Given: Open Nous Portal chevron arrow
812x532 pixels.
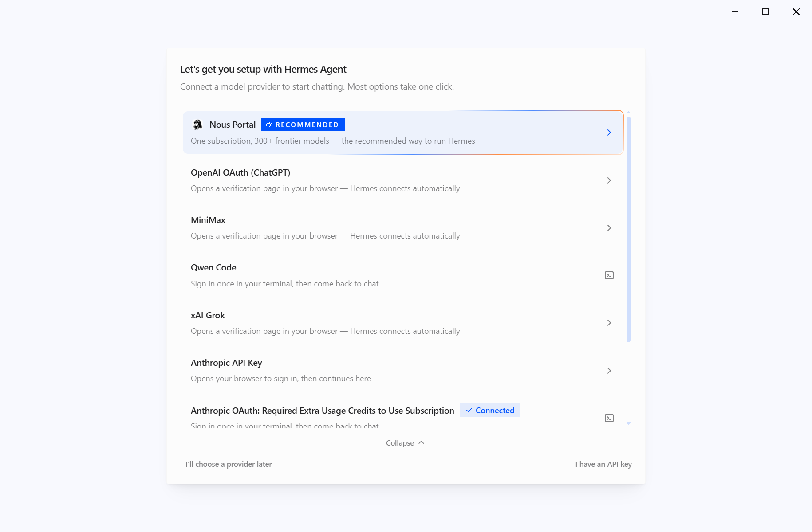Looking at the screenshot, I should (x=609, y=133).
